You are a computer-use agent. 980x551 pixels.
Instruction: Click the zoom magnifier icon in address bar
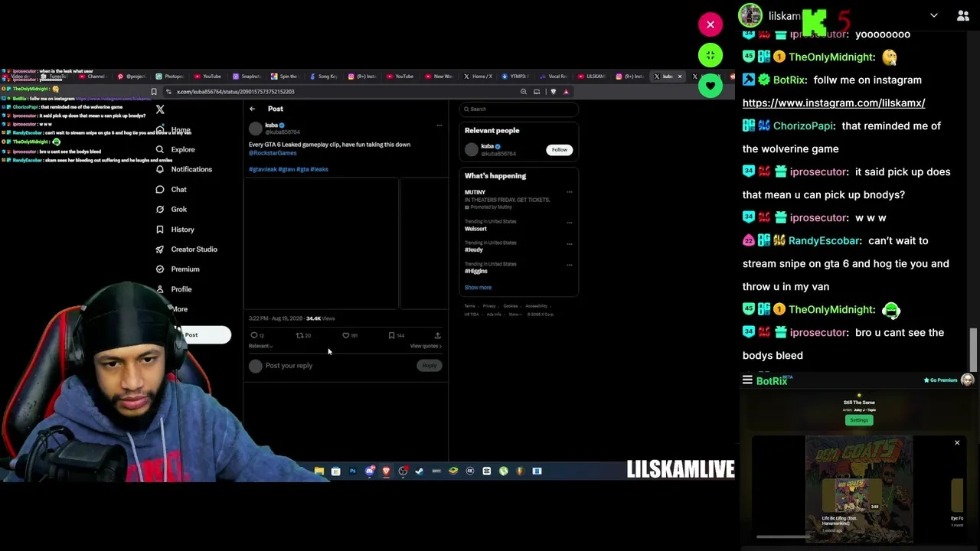pos(524,92)
